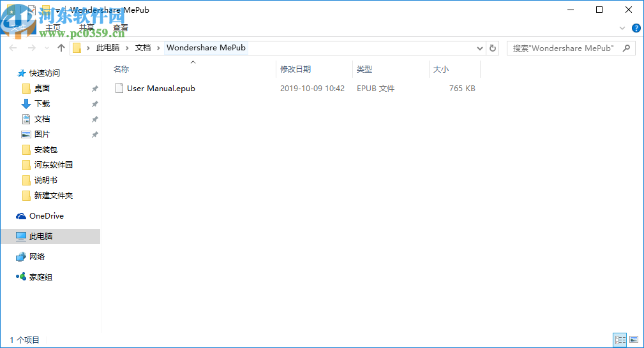Switch to details view layout
This screenshot has height=348, width=644.
[x=620, y=339]
